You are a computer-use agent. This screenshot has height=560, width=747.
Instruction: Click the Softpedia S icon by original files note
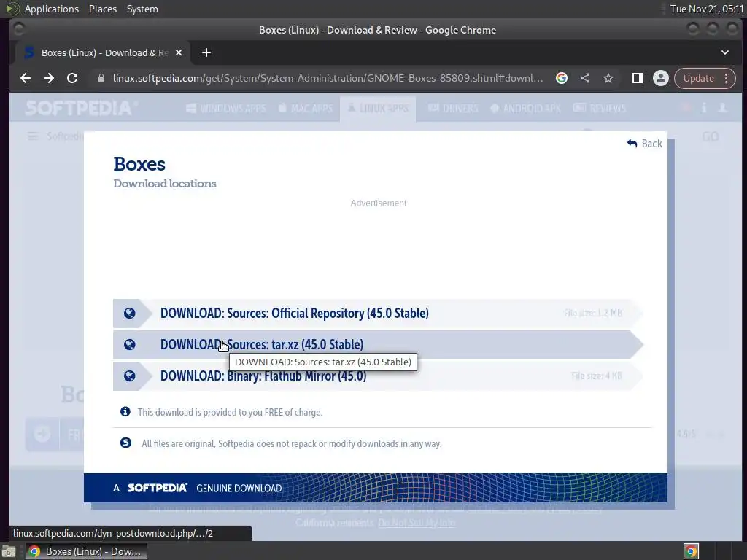[125, 443]
